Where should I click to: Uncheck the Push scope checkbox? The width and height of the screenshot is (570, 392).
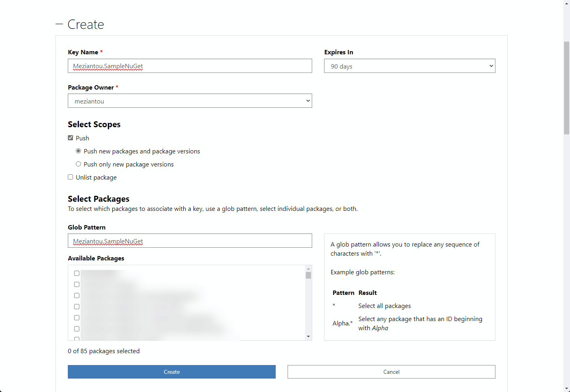pyautogui.click(x=71, y=138)
